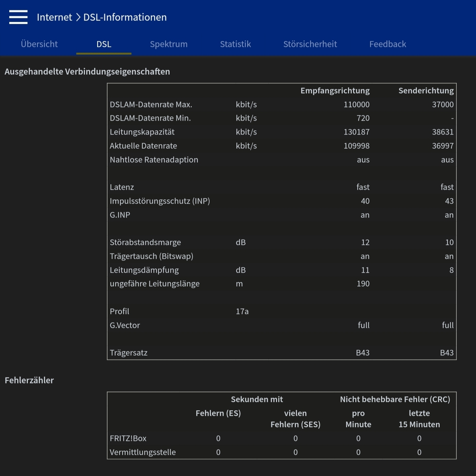Select the Latenz row label
476x476 pixels.
click(x=122, y=187)
